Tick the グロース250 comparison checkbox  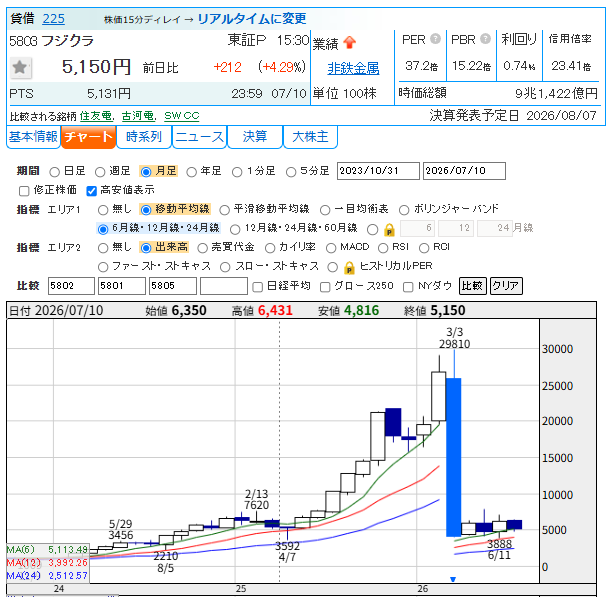[x=325, y=287]
